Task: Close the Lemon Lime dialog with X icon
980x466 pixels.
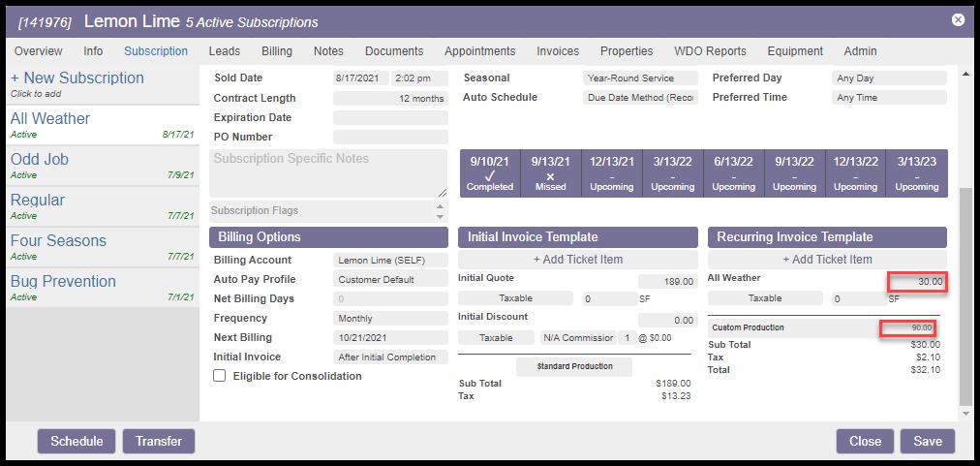Action: tap(958, 19)
